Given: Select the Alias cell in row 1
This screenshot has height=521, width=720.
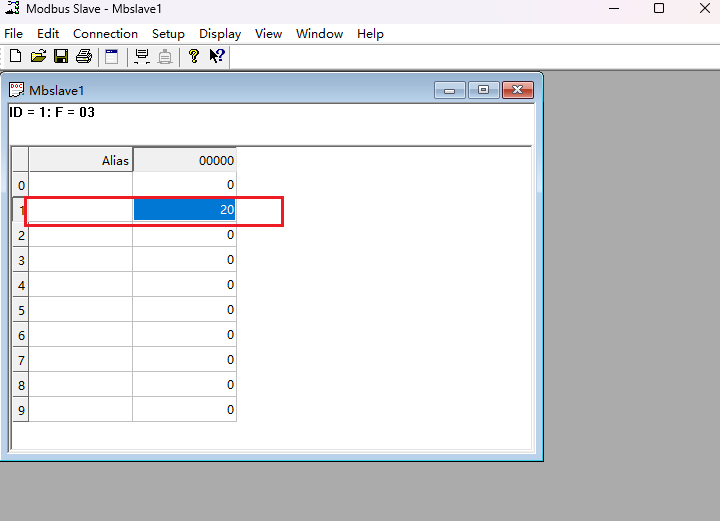Looking at the screenshot, I should [80, 210].
